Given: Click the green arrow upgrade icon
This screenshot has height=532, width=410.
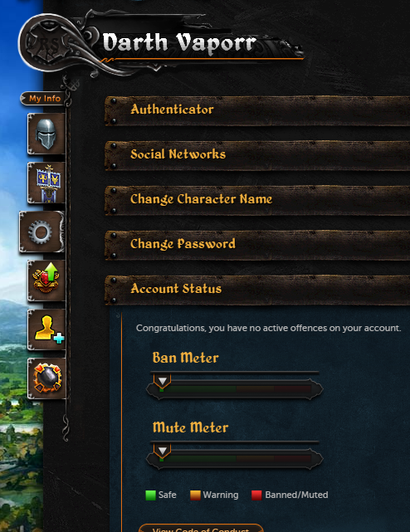Looking at the screenshot, I should point(46,281).
